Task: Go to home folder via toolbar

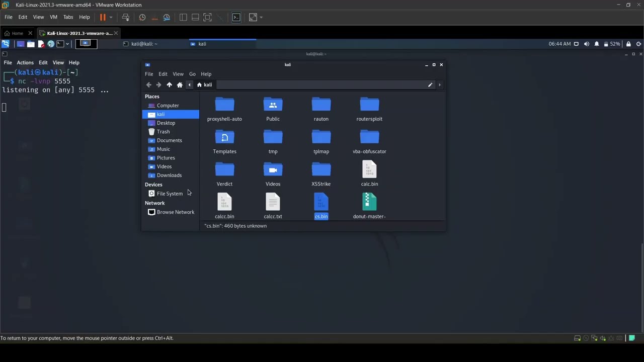Action: pyautogui.click(x=180, y=85)
